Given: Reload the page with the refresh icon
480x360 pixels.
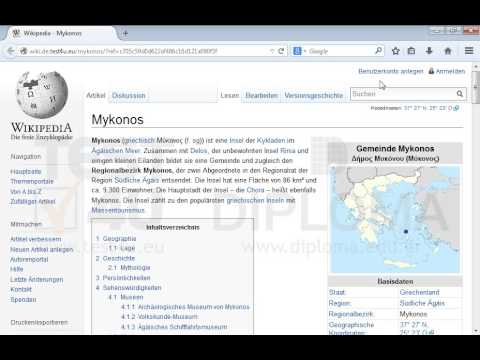Looking at the screenshot, I should click(281, 51).
